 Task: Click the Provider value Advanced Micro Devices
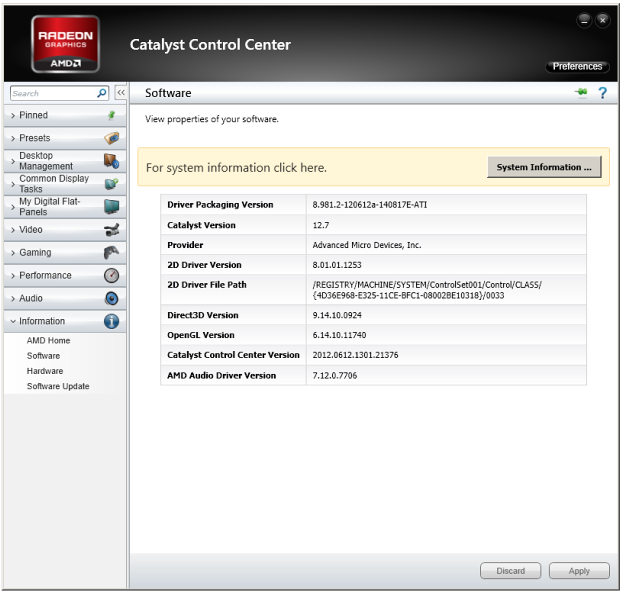click(367, 245)
